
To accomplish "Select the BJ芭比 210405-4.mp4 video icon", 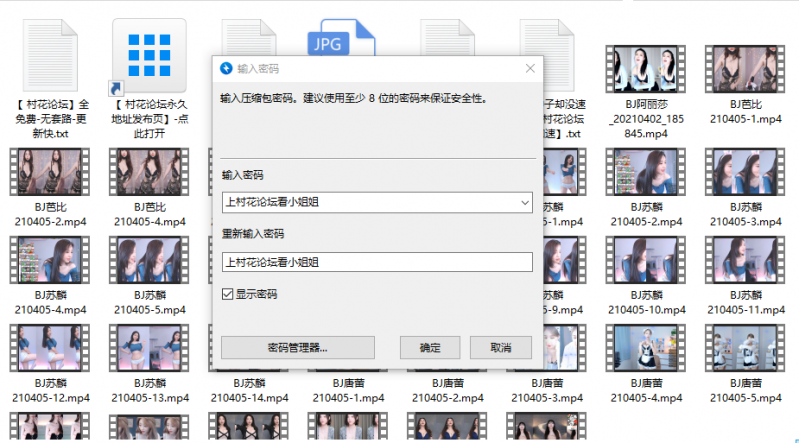I will pyautogui.click(x=149, y=172).
